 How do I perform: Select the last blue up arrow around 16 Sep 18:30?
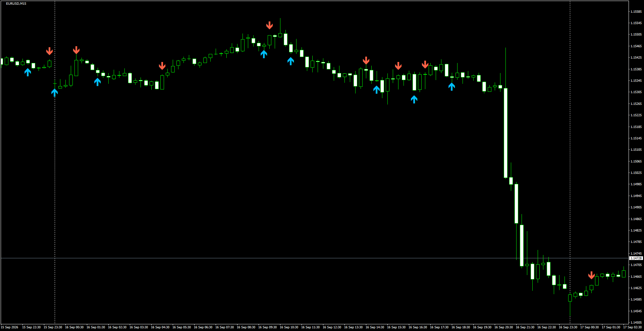point(452,87)
